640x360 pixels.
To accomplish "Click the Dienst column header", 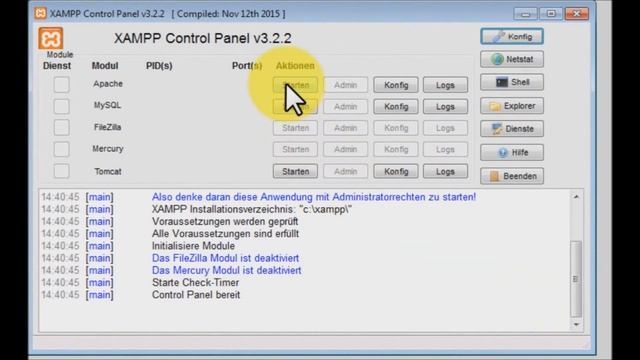I will tap(57, 66).
